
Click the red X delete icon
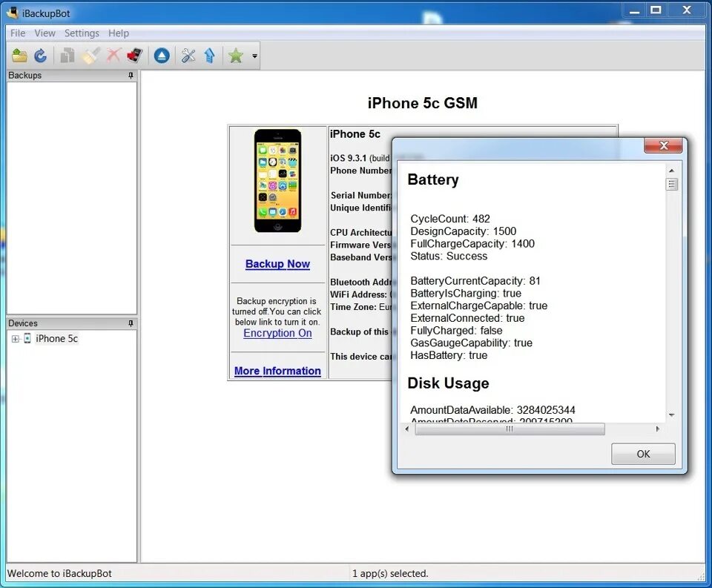pos(113,56)
